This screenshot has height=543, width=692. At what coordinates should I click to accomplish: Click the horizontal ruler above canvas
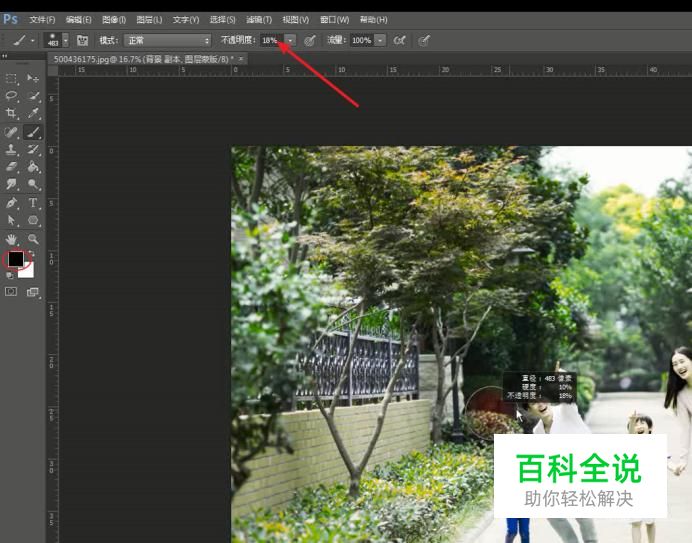point(375,70)
